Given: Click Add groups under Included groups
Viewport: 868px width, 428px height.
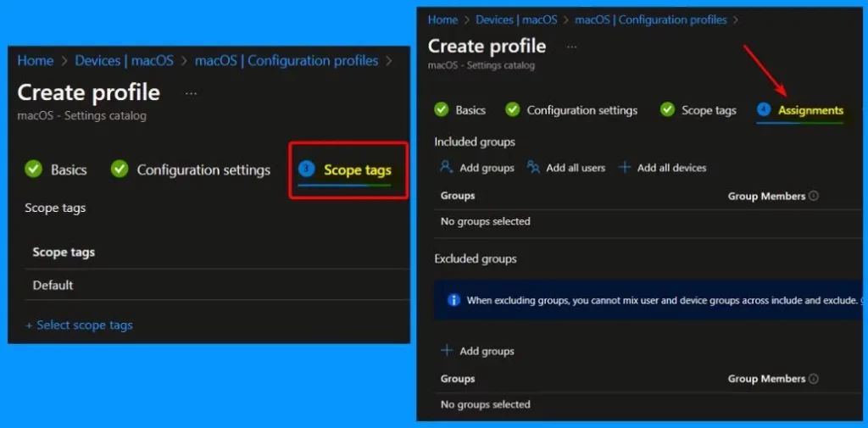Looking at the screenshot, I should (x=477, y=167).
